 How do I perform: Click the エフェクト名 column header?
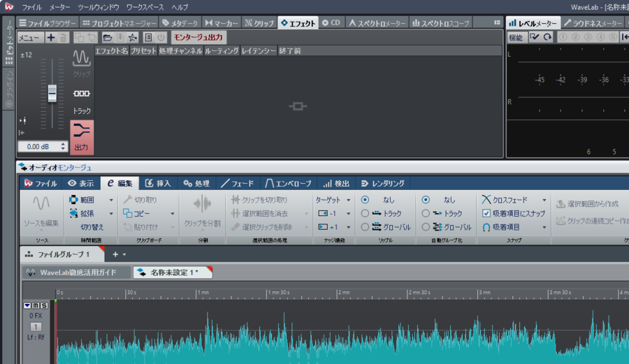(112, 51)
